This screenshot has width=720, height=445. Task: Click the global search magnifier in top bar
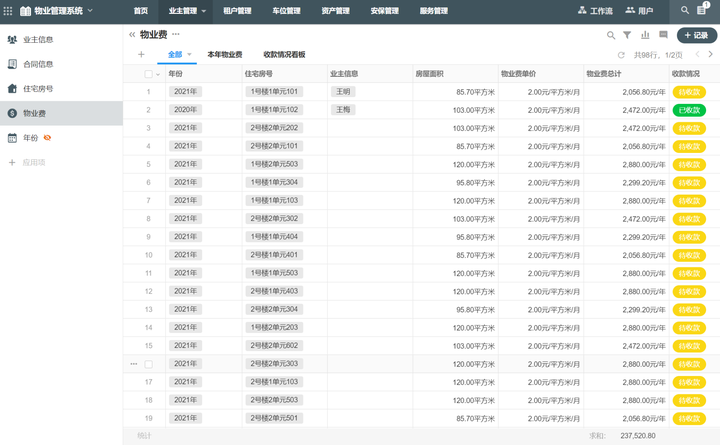click(x=685, y=10)
